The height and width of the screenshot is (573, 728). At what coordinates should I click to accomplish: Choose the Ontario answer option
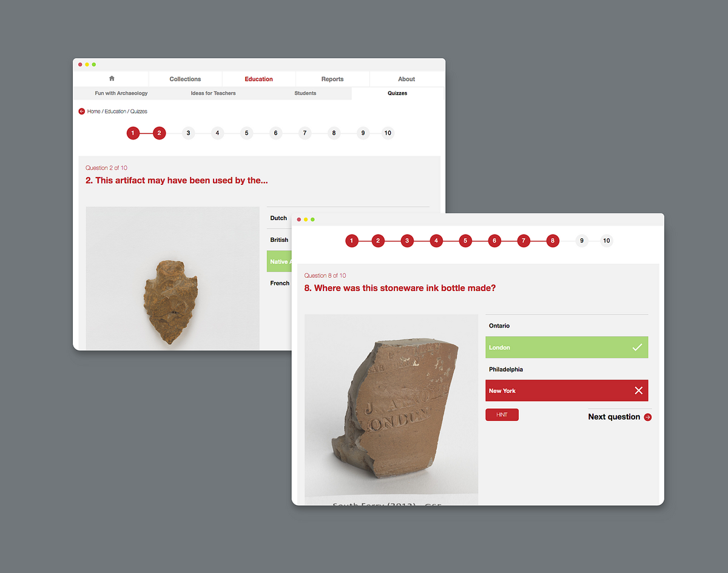click(x=499, y=326)
